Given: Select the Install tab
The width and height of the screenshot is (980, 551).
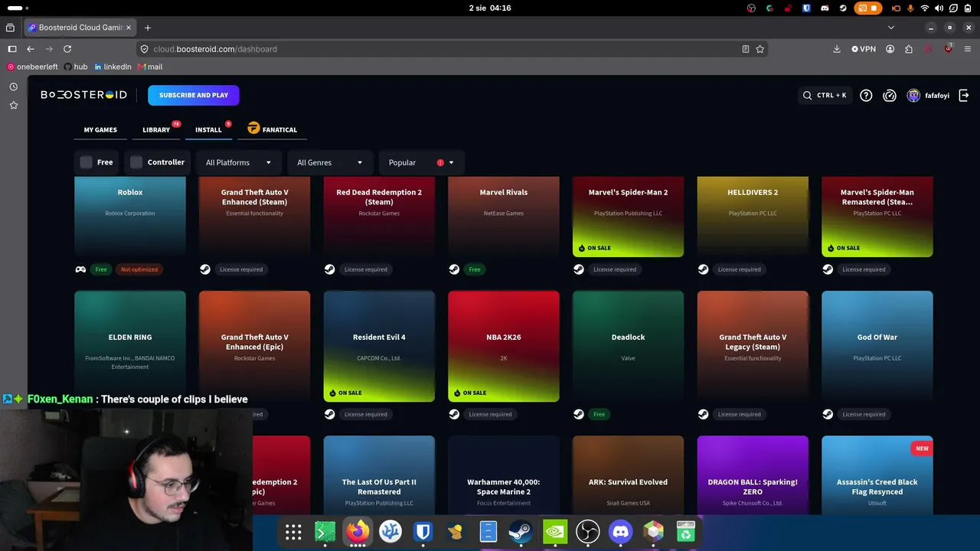Looking at the screenshot, I should pyautogui.click(x=208, y=130).
